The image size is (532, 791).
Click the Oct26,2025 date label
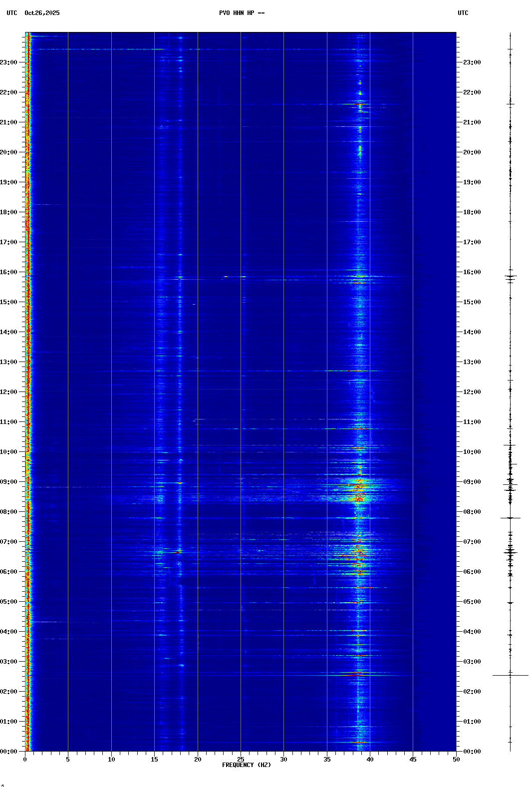[x=42, y=13]
